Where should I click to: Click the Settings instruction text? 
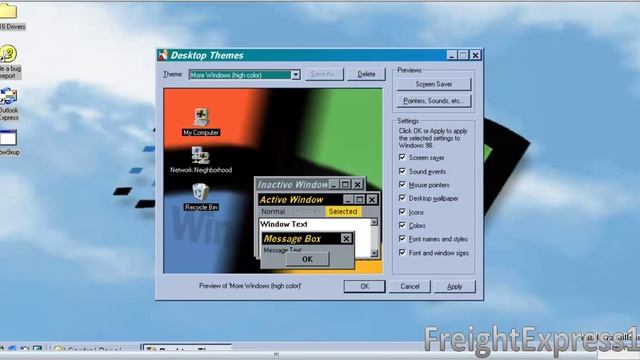433,138
